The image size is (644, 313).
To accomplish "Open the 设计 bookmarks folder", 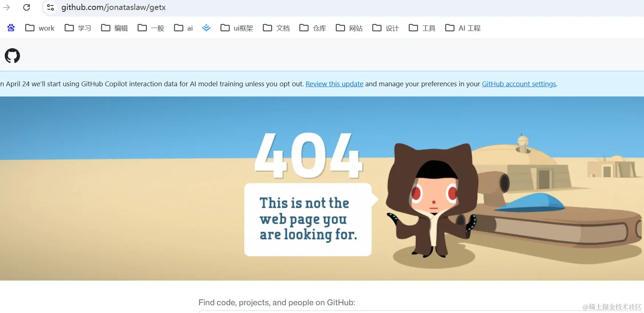I will [386, 28].
